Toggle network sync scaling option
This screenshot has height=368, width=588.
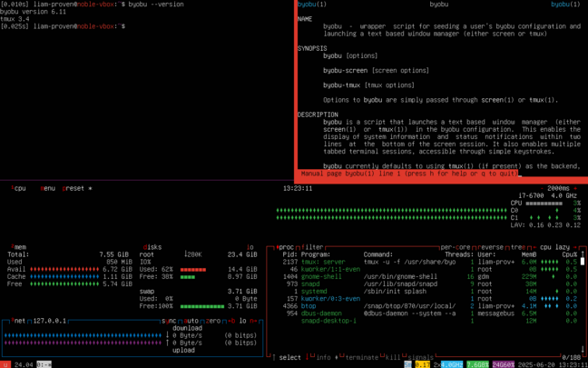pyautogui.click(x=170, y=321)
